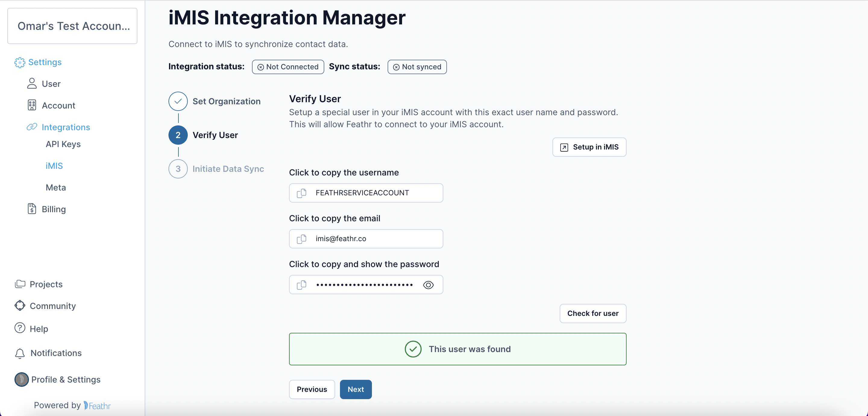Click the Set Organization completed checkmark

[178, 101]
